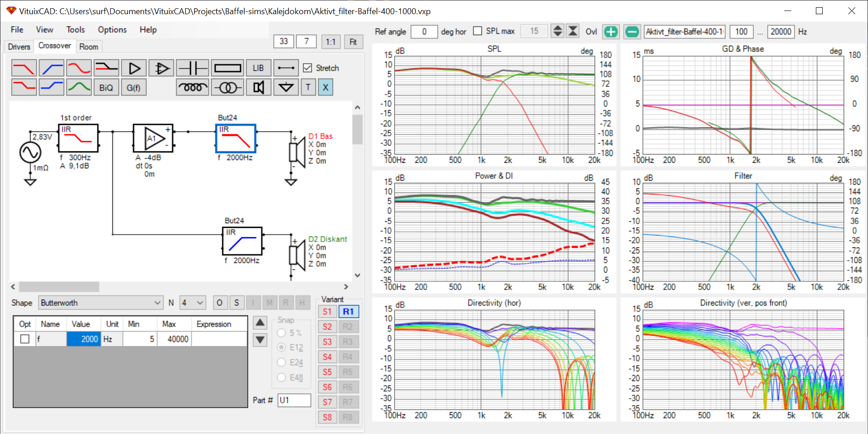Click the collapse arrows button beside SPL max
This screenshot has height=434, width=868.
[x=573, y=31]
